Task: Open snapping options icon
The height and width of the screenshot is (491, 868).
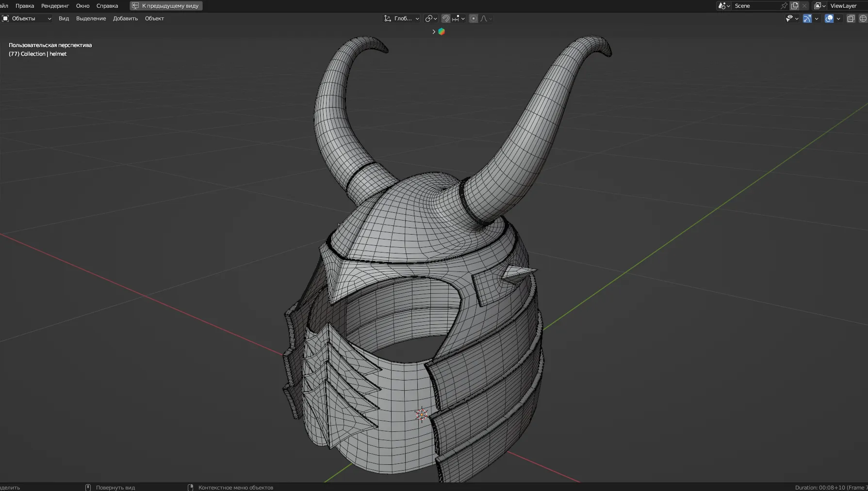Action: point(458,18)
